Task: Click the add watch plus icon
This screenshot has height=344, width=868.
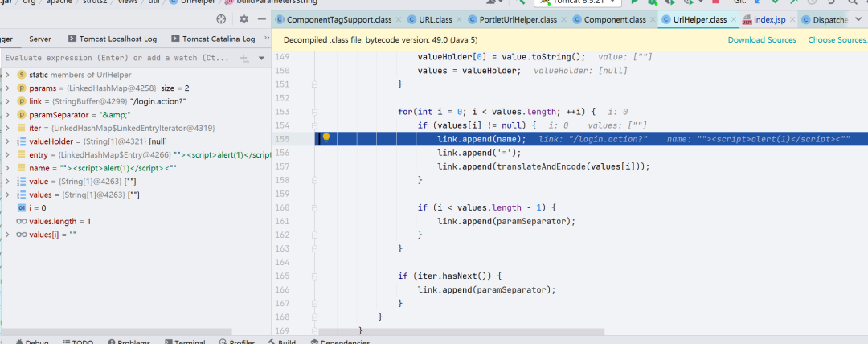Action: [244, 59]
